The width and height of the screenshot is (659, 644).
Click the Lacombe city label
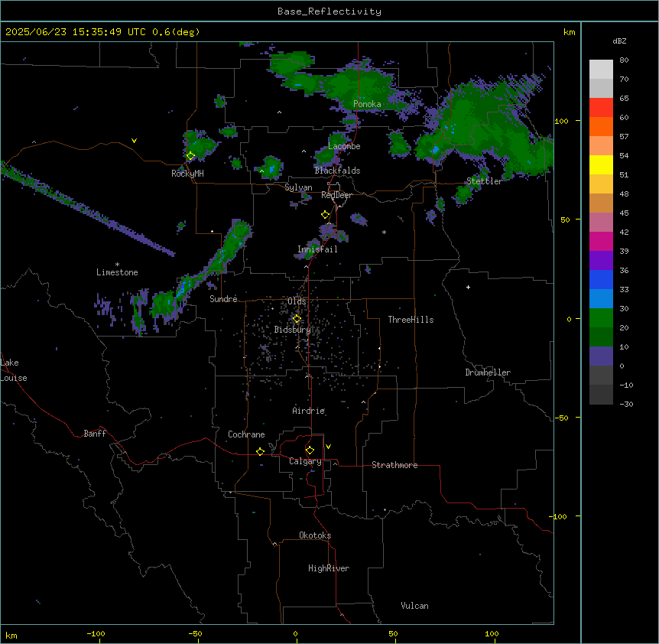(x=344, y=146)
